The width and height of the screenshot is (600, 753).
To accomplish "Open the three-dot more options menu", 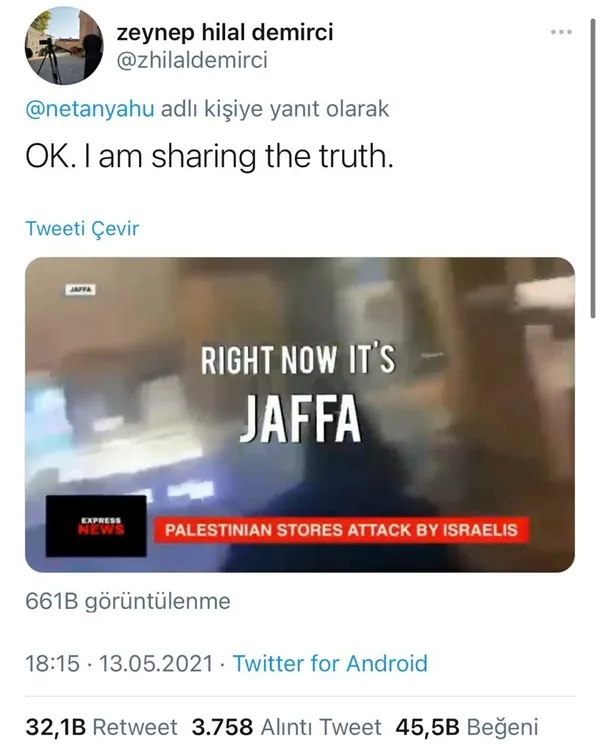I will coord(561,32).
